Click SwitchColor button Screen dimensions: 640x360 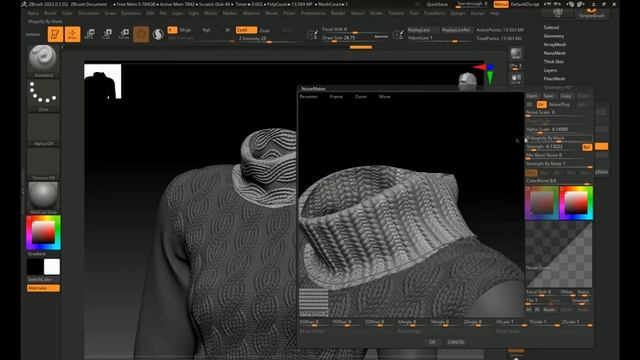(x=40, y=280)
